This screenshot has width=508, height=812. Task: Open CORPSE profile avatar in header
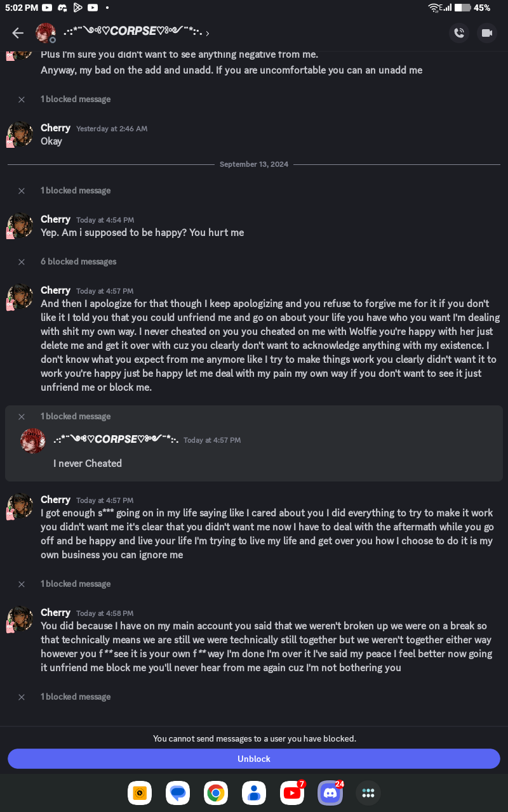(x=46, y=33)
